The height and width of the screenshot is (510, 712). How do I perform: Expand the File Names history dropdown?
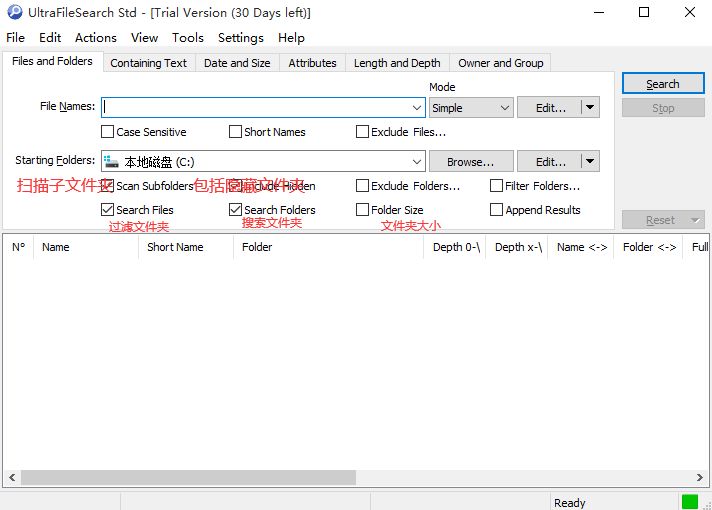(416, 108)
